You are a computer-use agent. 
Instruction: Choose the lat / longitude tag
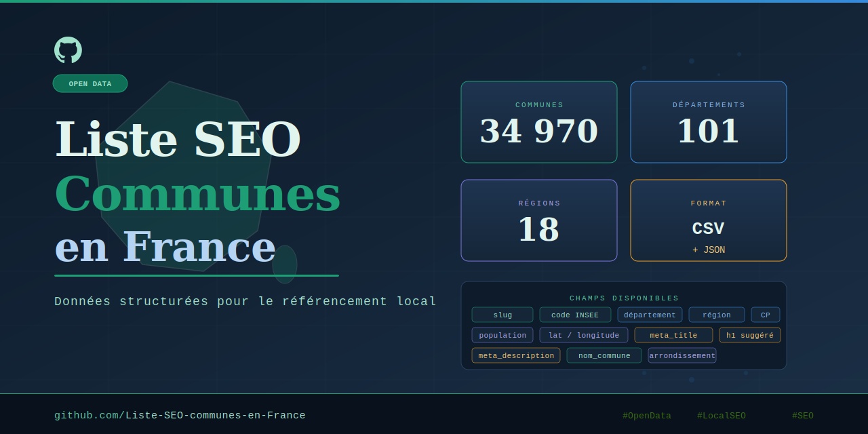click(584, 335)
